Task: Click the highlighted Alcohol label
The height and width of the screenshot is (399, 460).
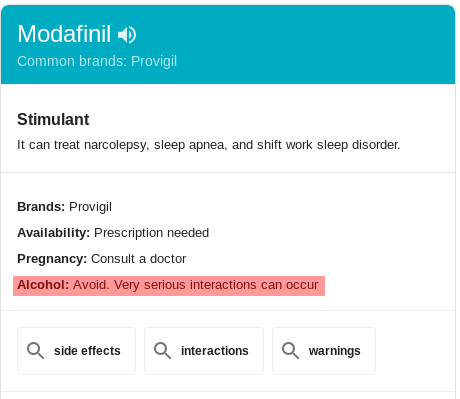Action: click(43, 285)
